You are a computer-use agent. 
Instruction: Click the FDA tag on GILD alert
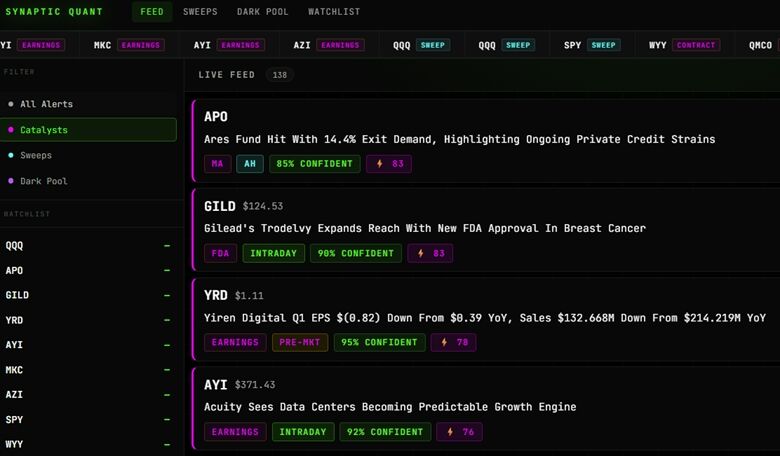tap(220, 253)
